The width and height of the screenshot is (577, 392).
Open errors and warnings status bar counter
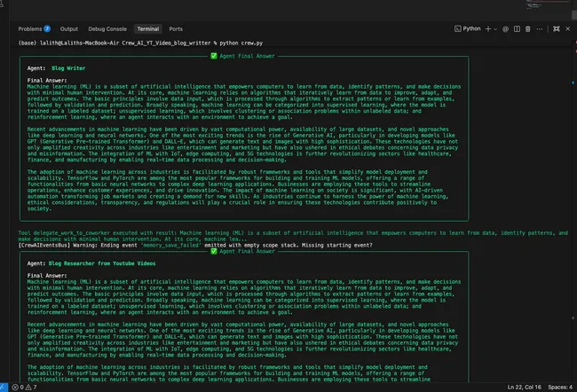[x=24, y=388]
